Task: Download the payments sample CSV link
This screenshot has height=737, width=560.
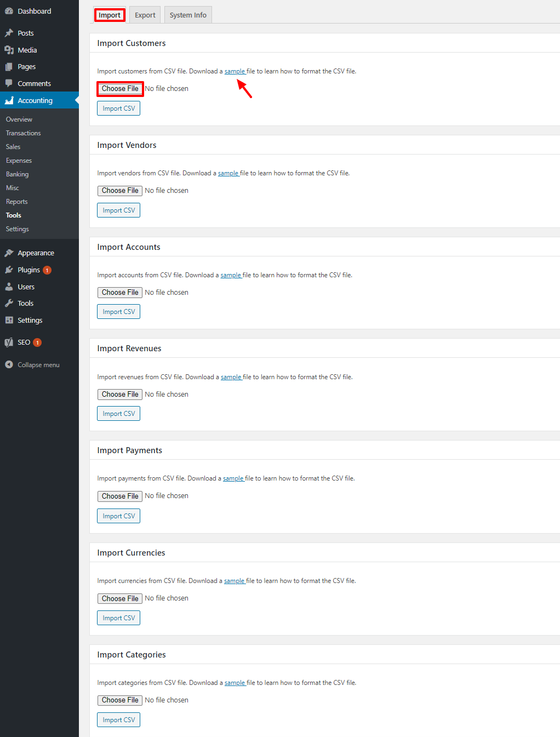Action: [233, 478]
